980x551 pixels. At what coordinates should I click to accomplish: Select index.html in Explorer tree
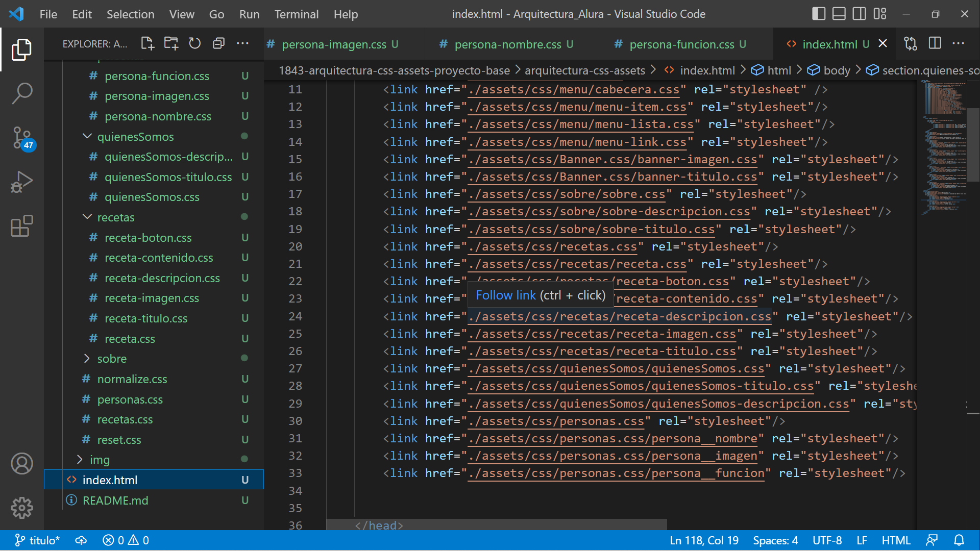[x=154, y=480]
